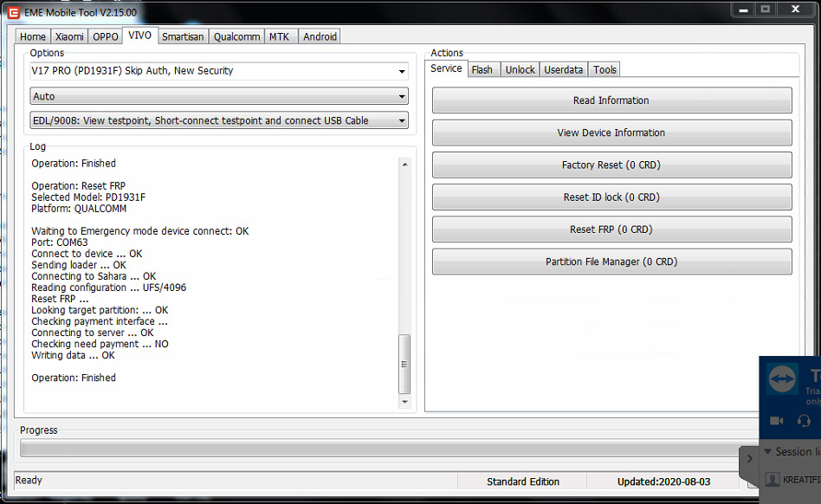Click 'Port: COM63' log line
The width and height of the screenshot is (821, 504).
click(59, 242)
